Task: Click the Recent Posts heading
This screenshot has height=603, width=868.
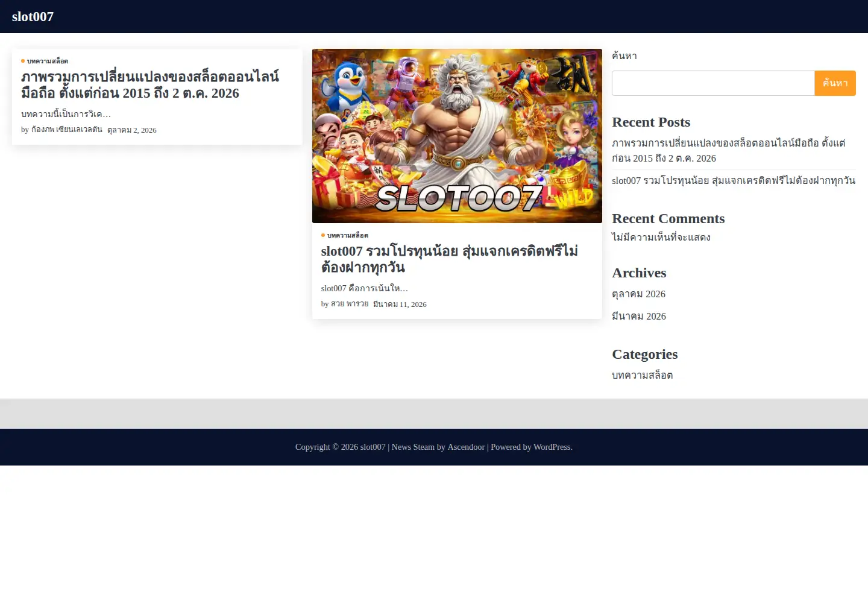Action: pyautogui.click(x=651, y=122)
